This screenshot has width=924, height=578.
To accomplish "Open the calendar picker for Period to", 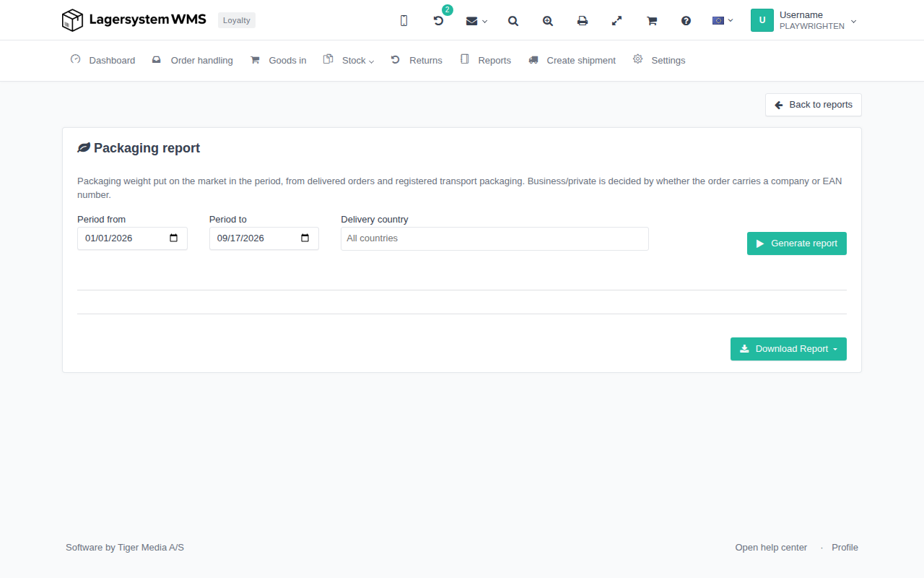I will click(x=305, y=238).
